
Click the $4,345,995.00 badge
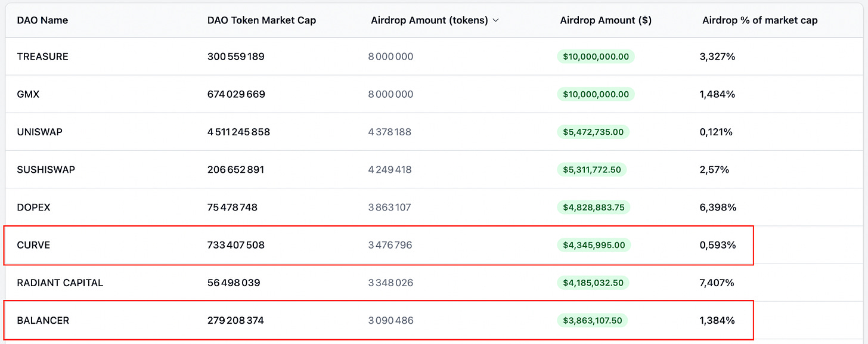tap(594, 245)
